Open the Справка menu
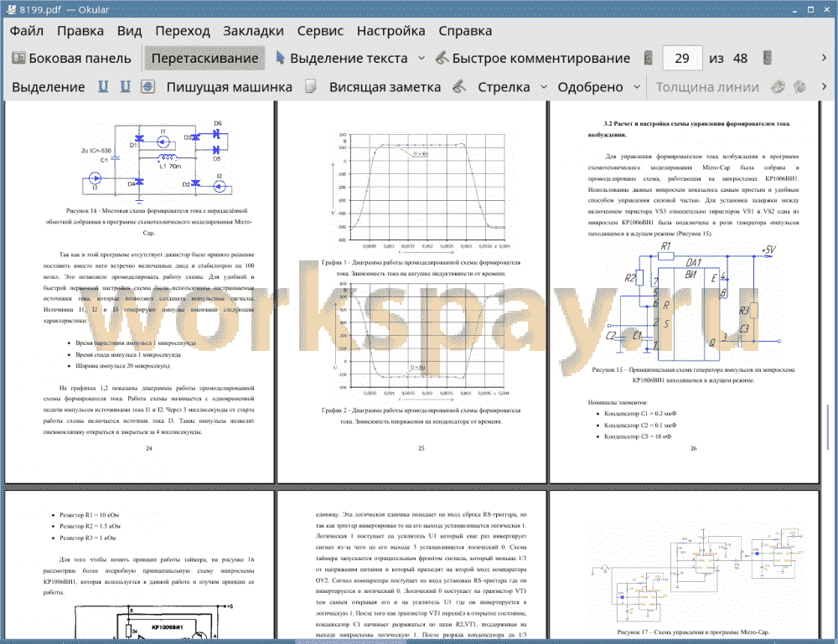Image resolution: width=838 pixels, height=644 pixels. [x=465, y=31]
